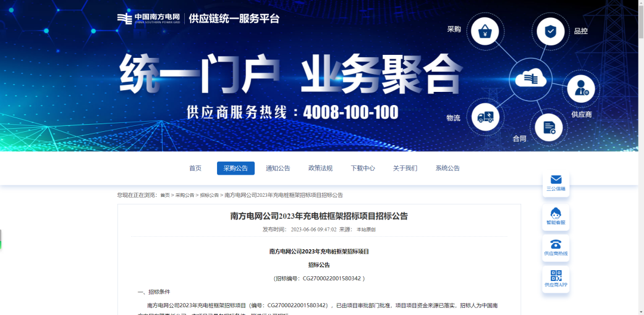Click the bid number CG2700022001580342 line
Image resolution: width=644 pixels, height=315 pixels.
319,279
